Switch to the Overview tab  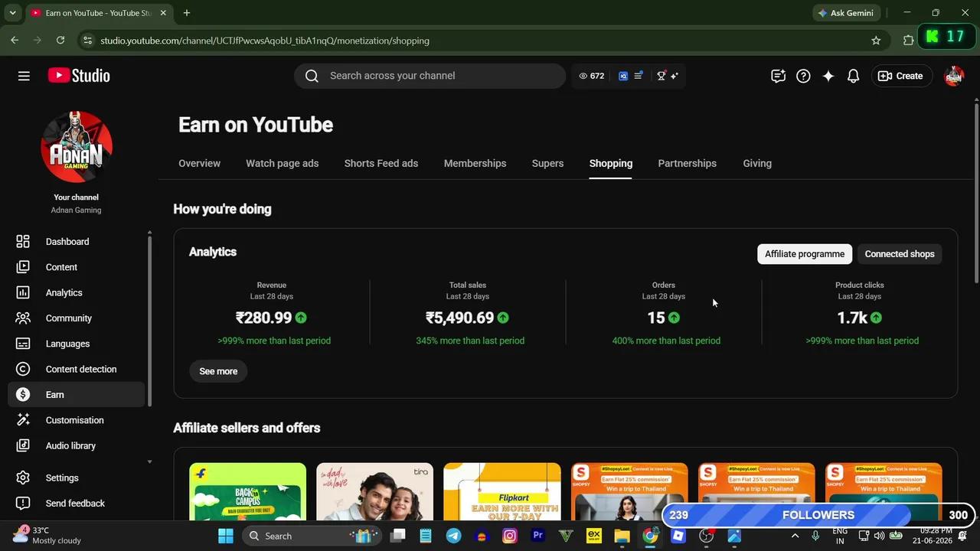[x=199, y=163]
